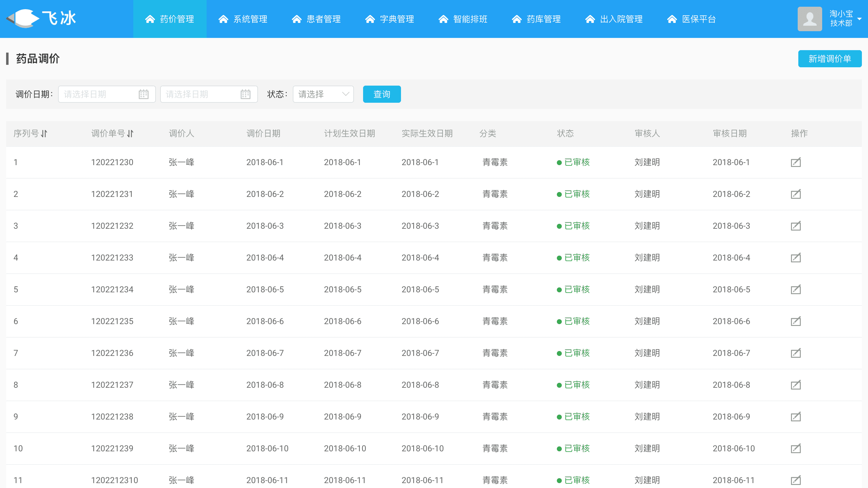Open the 药价管理 menu text
868x488 pixels.
(177, 19)
